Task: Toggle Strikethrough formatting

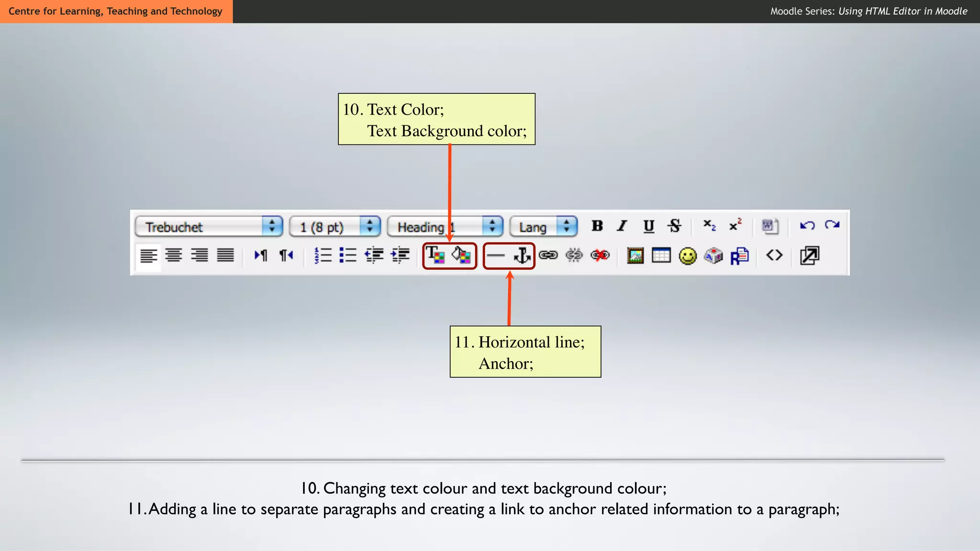Action: click(x=675, y=226)
